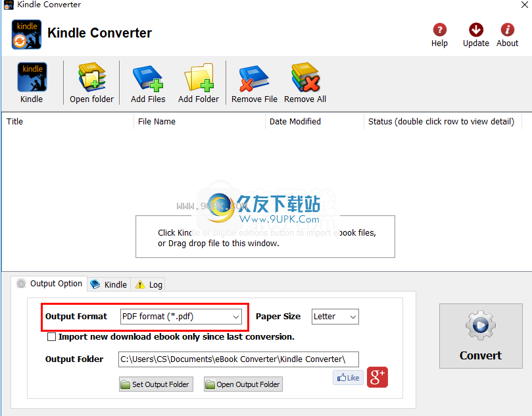Sort list by Date Modified column header
532x416 pixels.
tap(314, 122)
